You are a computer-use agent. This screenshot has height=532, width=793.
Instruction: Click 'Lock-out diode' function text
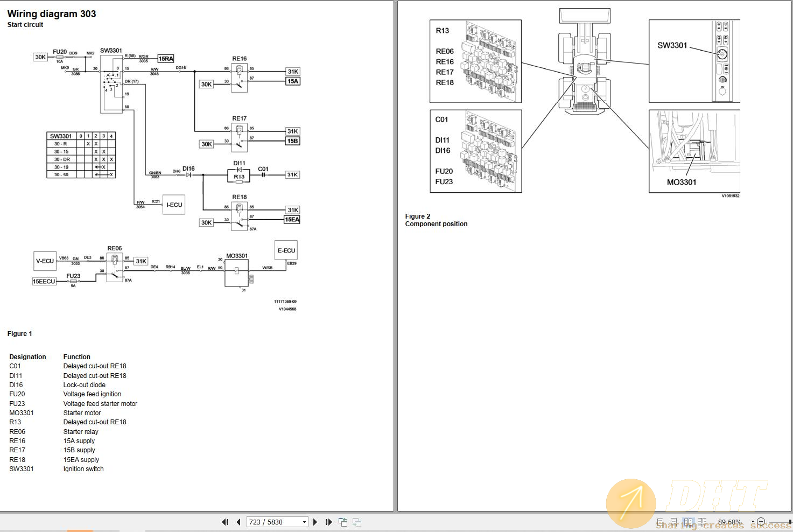click(x=85, y=385)
